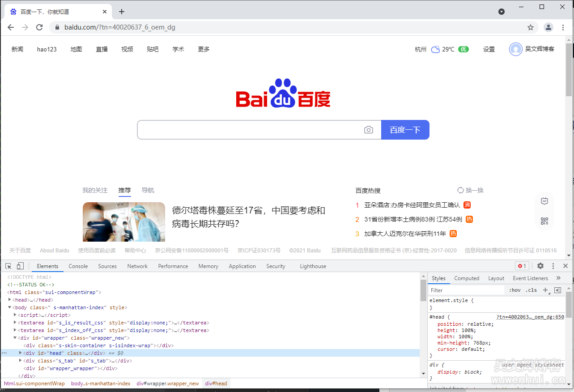The width and height of the screenshot is (574, 392).
Task: Toggle :hov element state panel
Action: 515,290
